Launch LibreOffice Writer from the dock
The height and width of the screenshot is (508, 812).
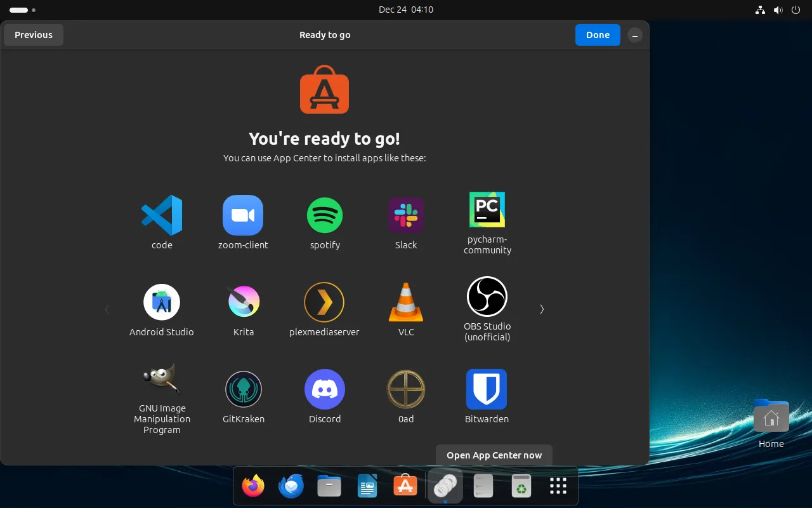pos(367,486)
